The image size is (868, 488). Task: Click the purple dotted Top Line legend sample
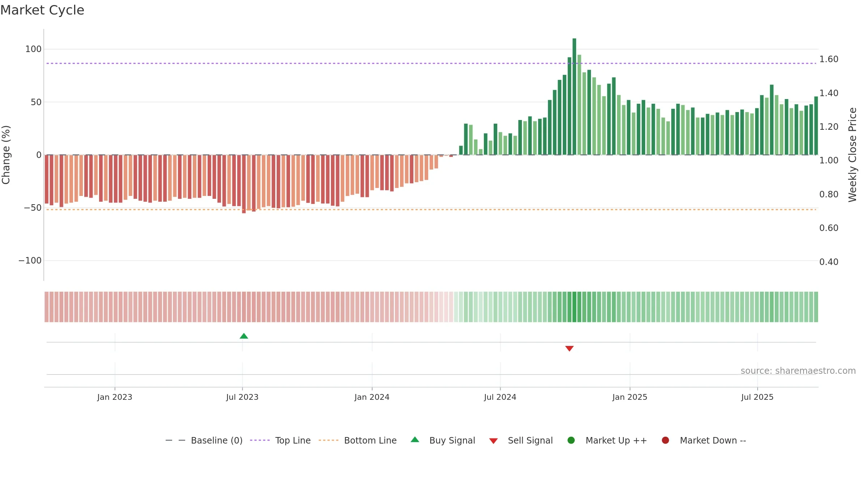260,440
